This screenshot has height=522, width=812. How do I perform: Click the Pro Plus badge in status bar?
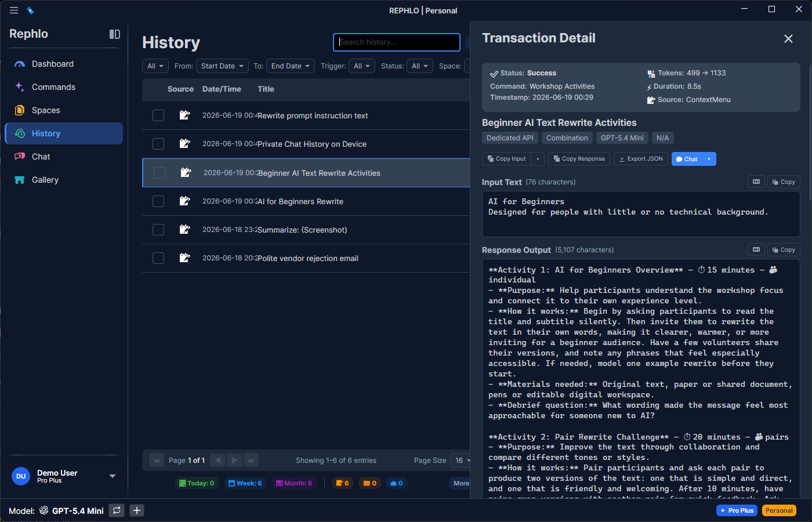point(737,510)
